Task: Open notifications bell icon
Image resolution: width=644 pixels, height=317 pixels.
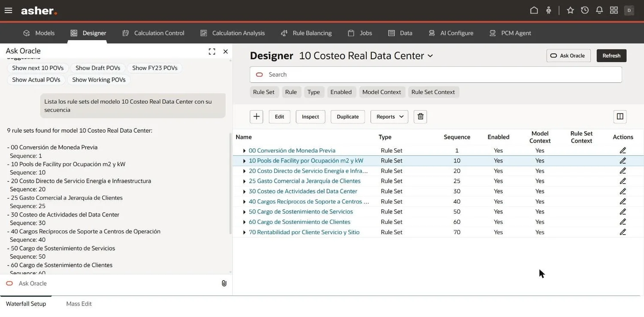Action: [x=599, y=10]
